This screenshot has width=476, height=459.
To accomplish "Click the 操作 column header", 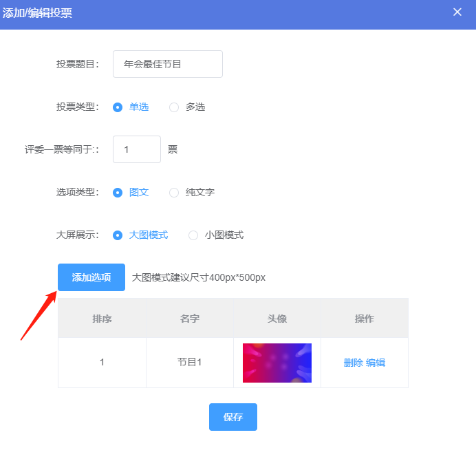I will pos(365,319).
